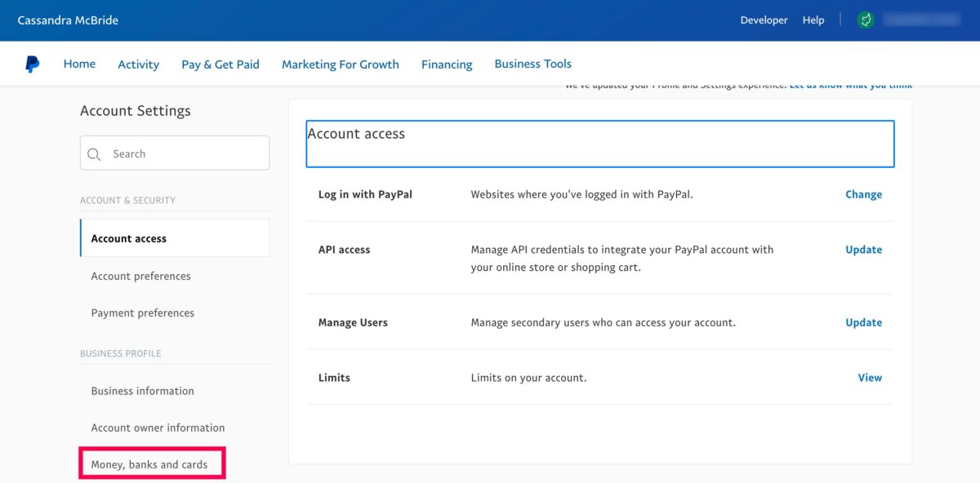Open Marketing For Growth menu
The height and width of the screenshot is (483, 980).
pos(341,64)
